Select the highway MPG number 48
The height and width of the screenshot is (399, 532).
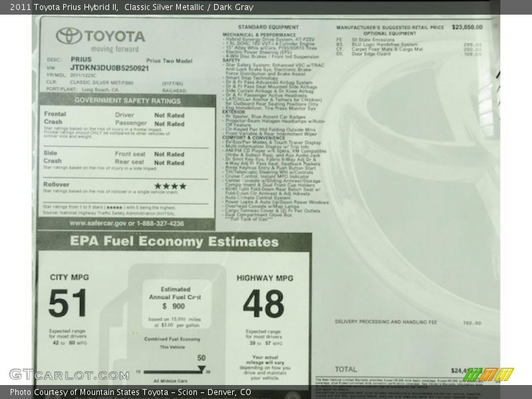(263, 304)
